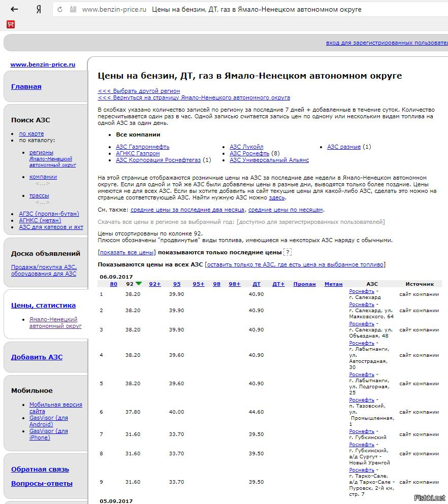Reload the page with the refresh icon
This screenshot has height=504, width=448.
[x=60, y=9]
